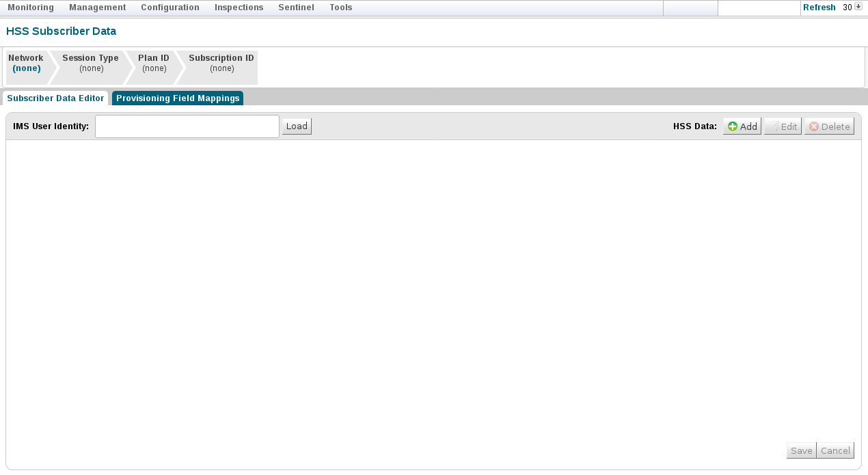Screen dimensions: 868x475
Task: Click inside the IMS User Identity field
Action: 187,126
